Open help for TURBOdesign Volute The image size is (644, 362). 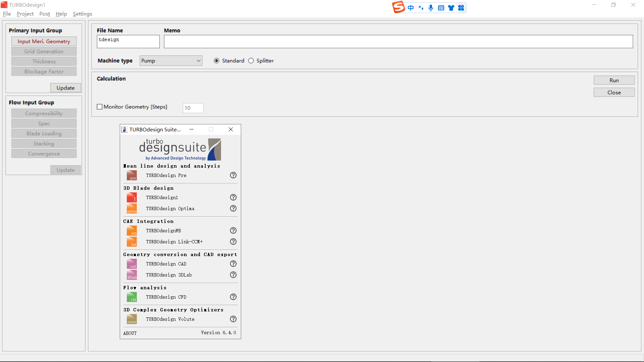coord(233,319)
